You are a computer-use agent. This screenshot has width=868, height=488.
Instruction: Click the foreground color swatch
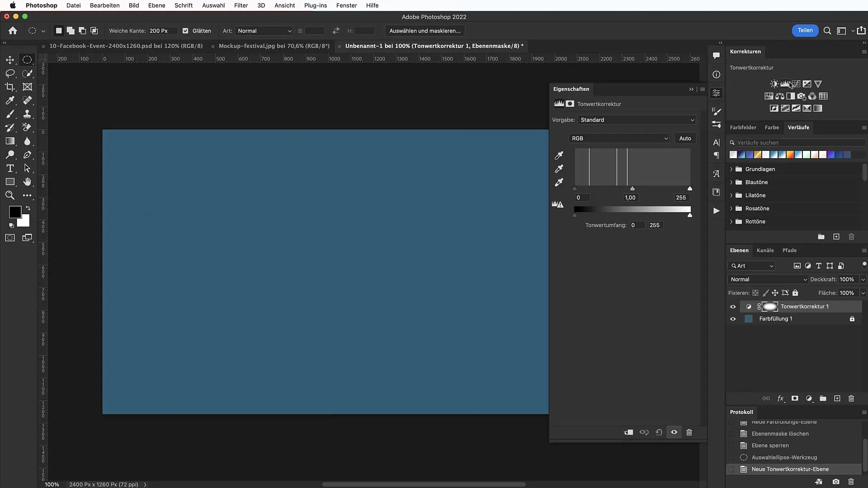point(14,212)
